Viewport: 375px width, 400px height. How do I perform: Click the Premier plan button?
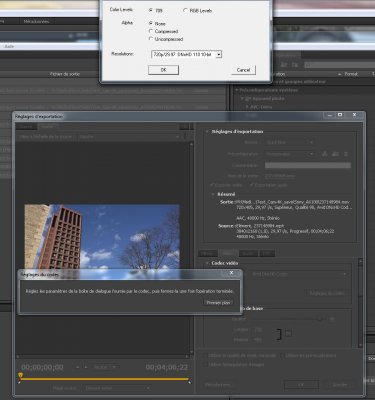pos(218,302)
